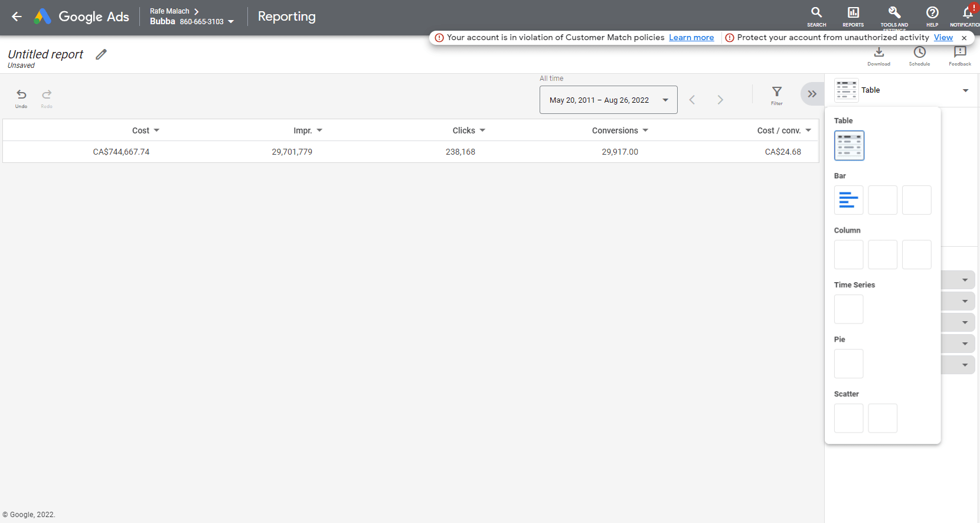
Task: Click the Learn more link
Action: [x=691, y=37]
